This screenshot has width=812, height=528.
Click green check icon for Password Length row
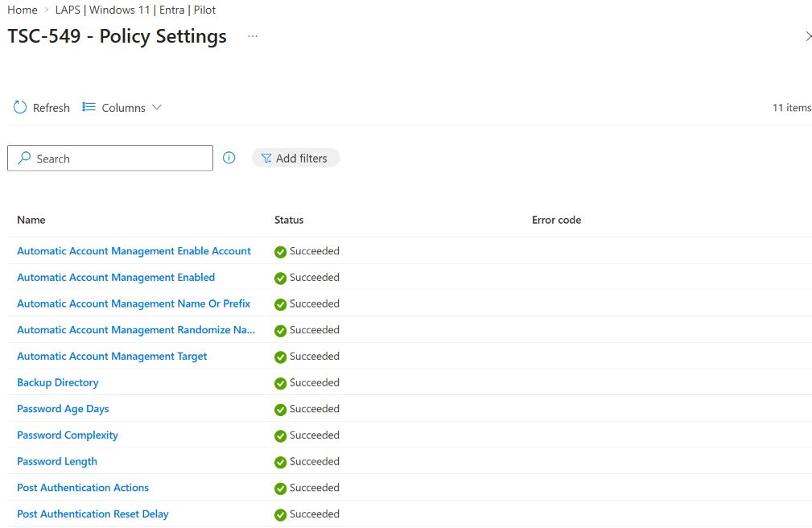pyautogui.click(x=280, y=462)
